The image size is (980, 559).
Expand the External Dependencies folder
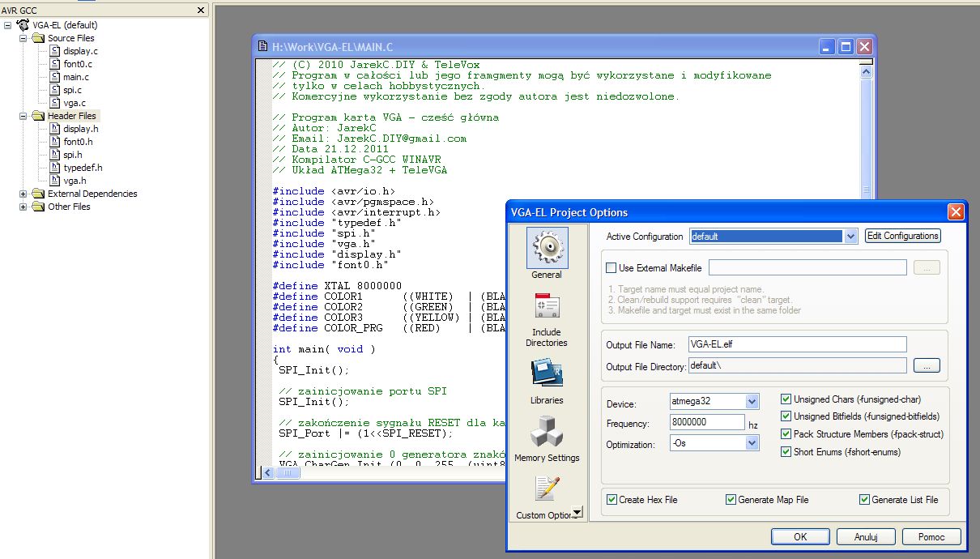(x=23, y=194)
